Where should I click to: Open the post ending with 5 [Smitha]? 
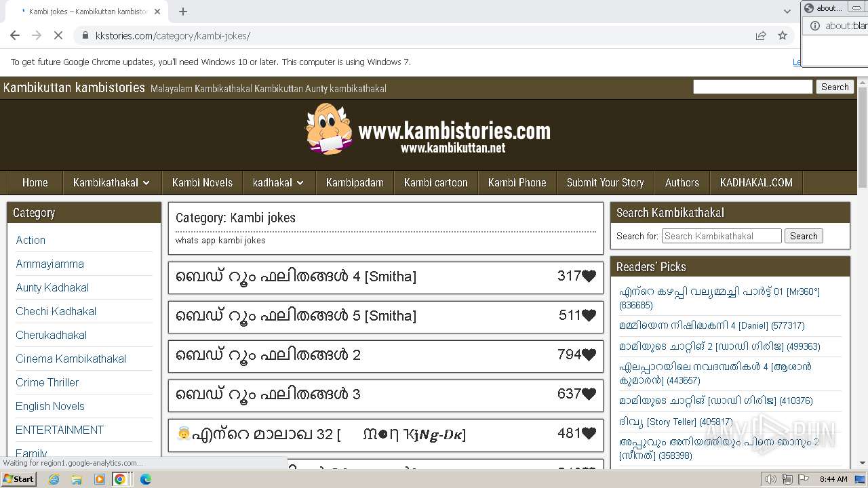coord(296,316)
